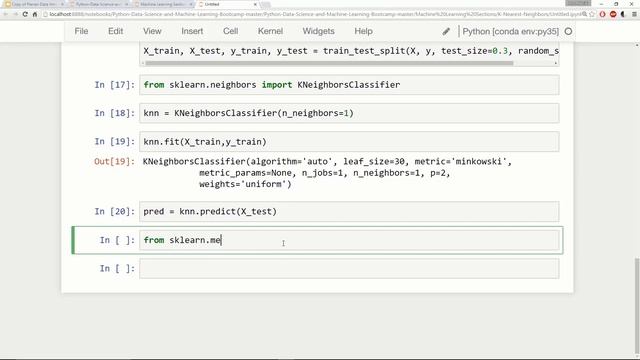This screenshot has height=360, width=640.
Task: Open the Insert menu
Action: (192, 31)
